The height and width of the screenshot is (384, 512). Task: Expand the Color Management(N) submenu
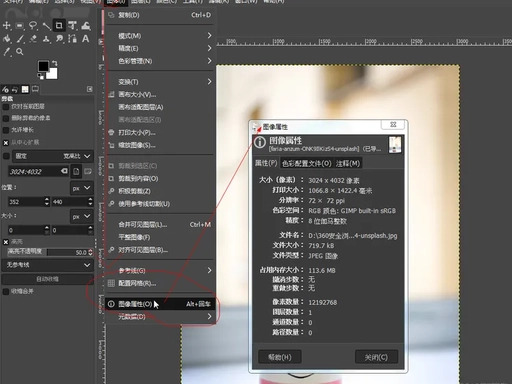pyautogui.click(x=161, y=61)
